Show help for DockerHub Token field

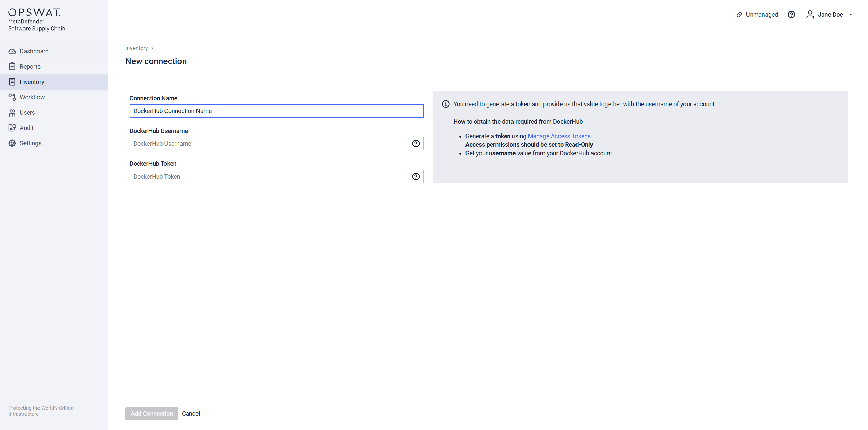[x=416, y=177]
